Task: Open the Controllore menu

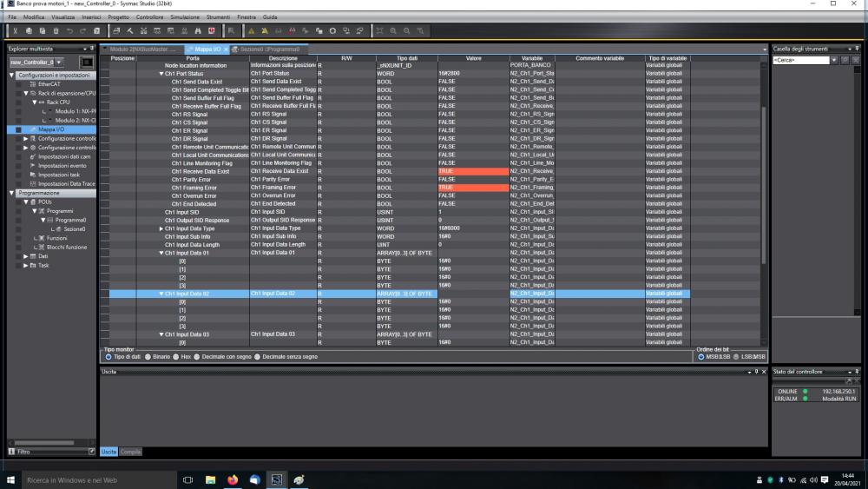Action: [x=149, y=17]
